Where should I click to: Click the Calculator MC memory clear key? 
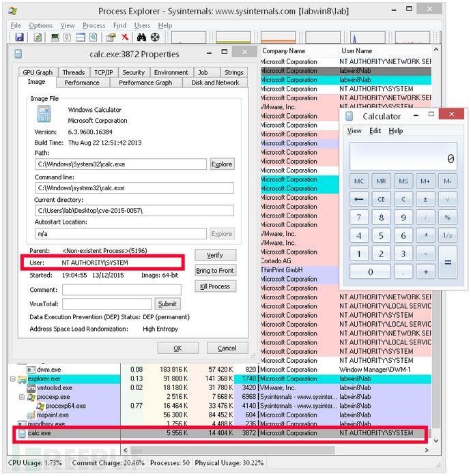[x=359, y=181]
